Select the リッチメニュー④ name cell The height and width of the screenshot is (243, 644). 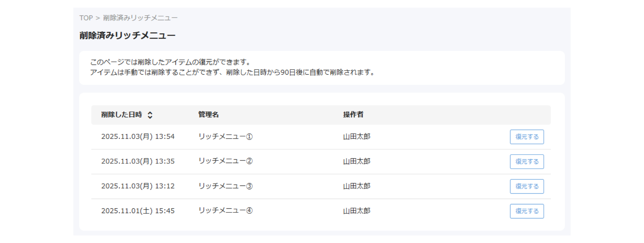click(x=225, y=210)
